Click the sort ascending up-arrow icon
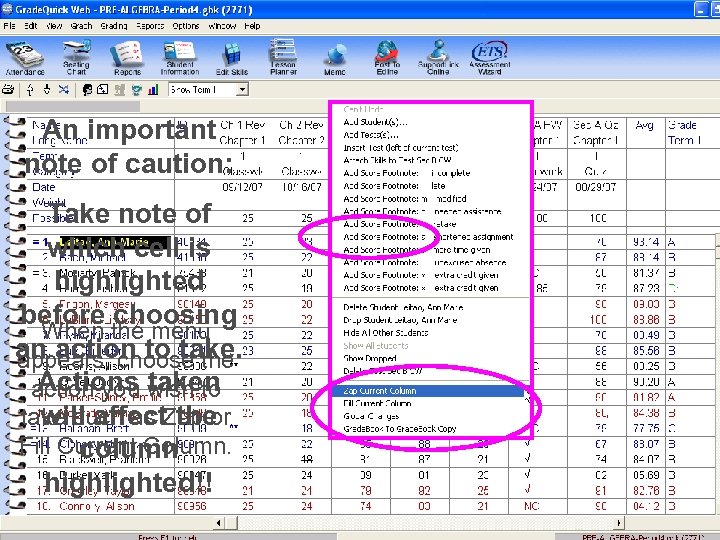 [30, 89]
